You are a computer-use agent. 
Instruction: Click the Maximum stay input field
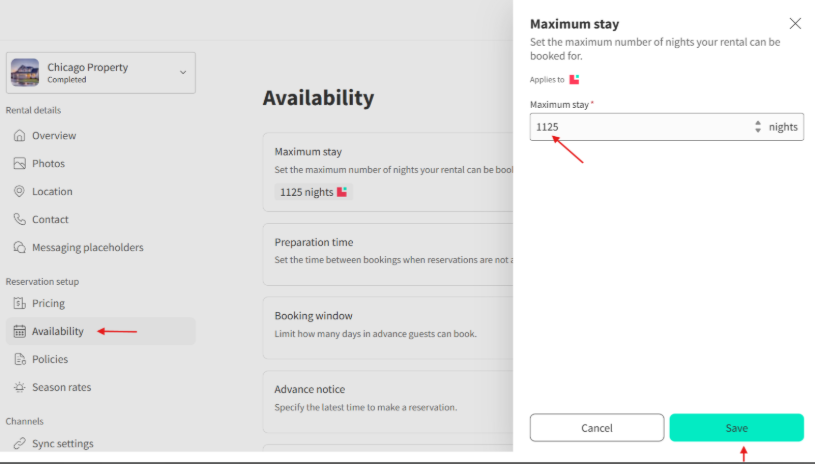[x=640, y=127]
